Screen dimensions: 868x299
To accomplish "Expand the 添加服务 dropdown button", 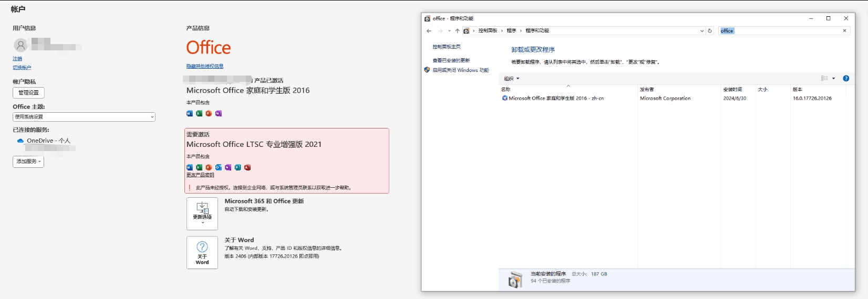I will click(28, 162).
